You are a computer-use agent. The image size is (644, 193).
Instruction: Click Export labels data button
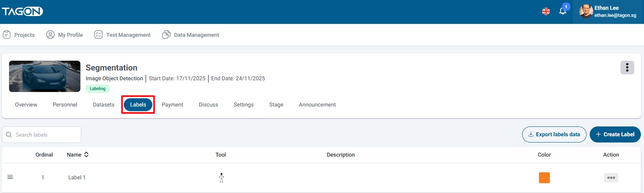tap(554, 134)
